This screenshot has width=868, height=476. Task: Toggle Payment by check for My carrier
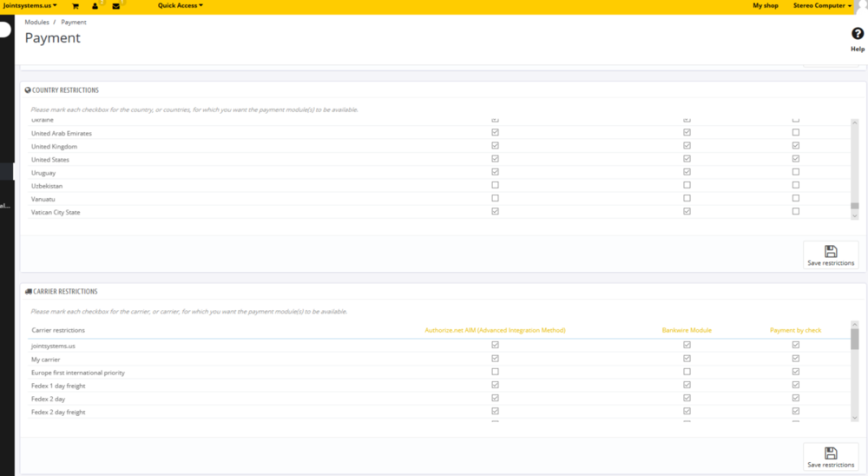click(796, 358)
